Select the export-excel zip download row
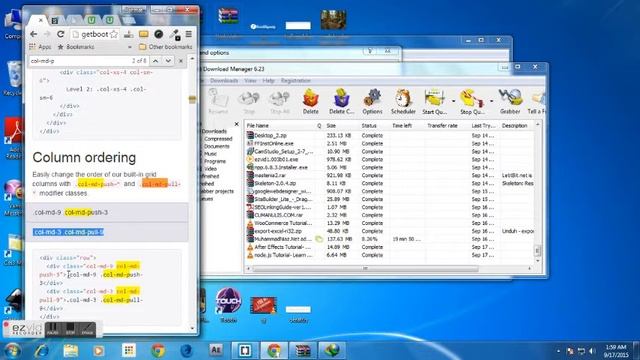Viewport: 640px width, 360px height. [x=390, y=231]
